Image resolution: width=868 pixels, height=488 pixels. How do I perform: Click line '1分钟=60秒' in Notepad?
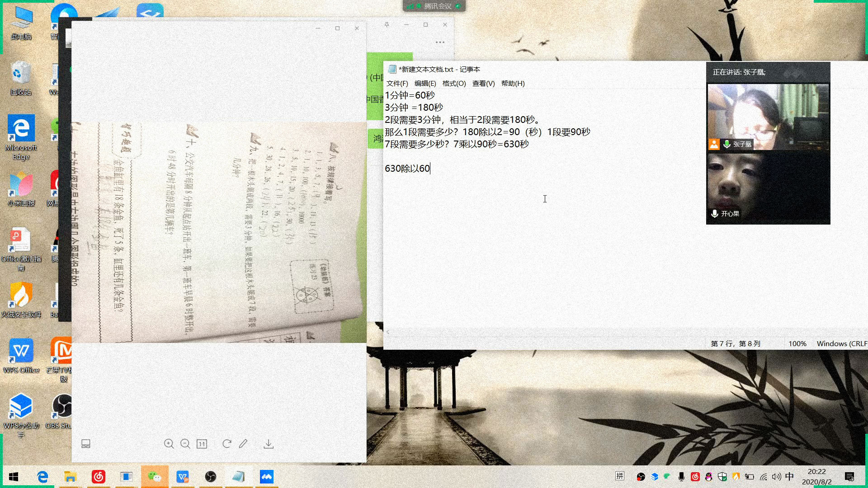(x=410, y=95)
